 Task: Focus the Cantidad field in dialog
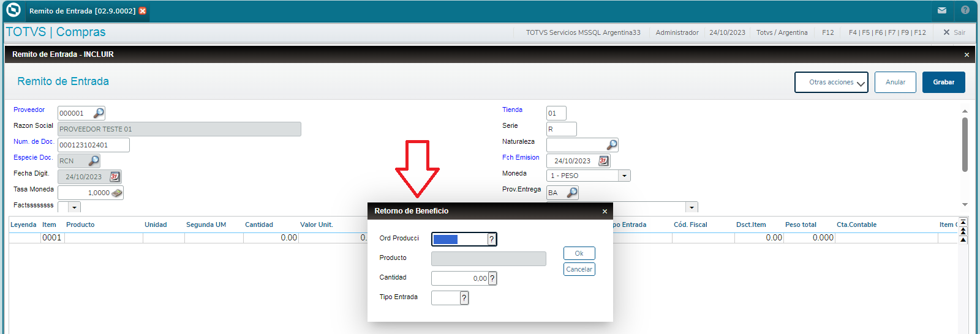pos(459,278)
